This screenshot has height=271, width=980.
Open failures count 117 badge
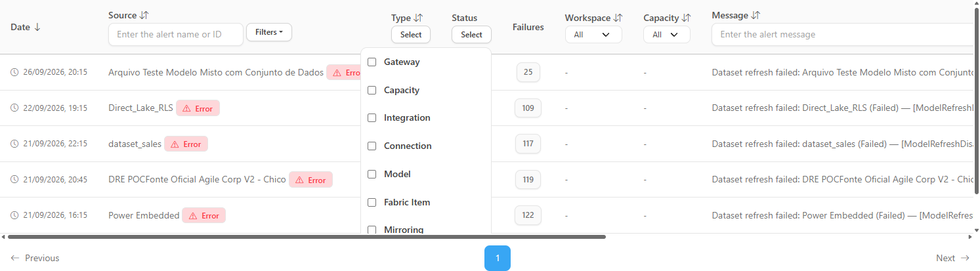point(528,144)
